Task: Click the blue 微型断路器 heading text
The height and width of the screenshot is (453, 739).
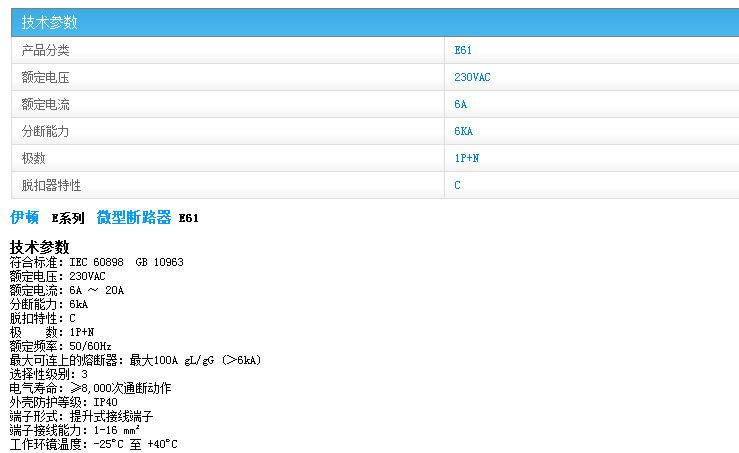Action: pyautogui.click(x=134, y=217)
